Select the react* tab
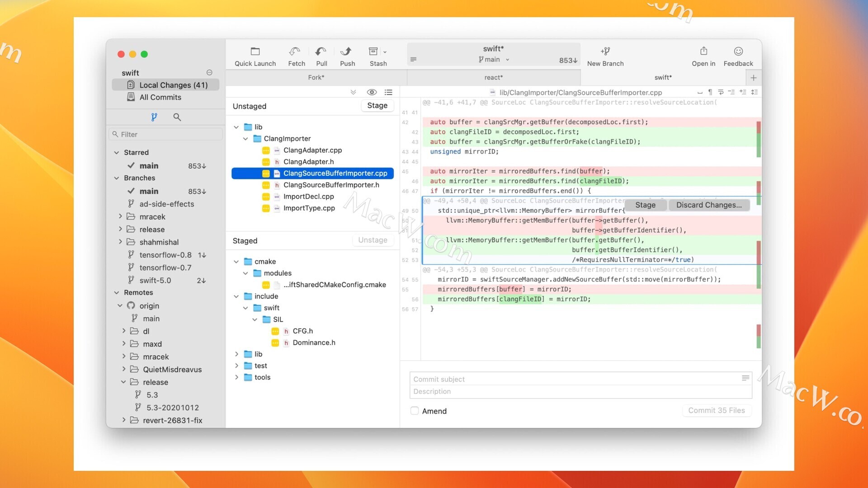The width and height of the screenshot is (868, 488). coord(494,77)
